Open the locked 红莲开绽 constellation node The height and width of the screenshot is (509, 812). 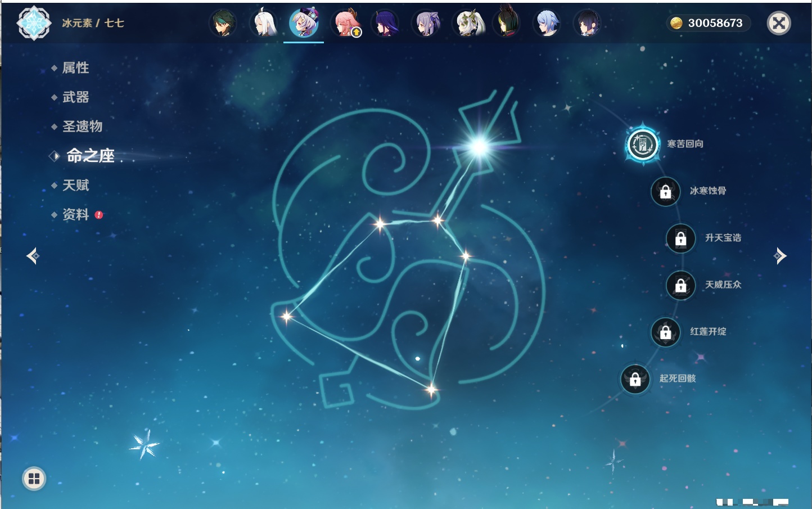(x=666, y=332)
